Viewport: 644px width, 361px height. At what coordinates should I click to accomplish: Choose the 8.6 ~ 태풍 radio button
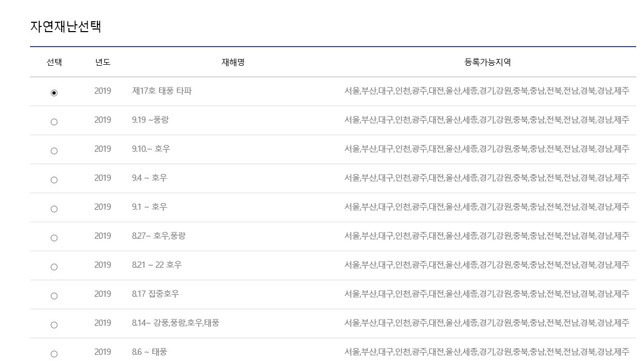click(x=54, y=354)
